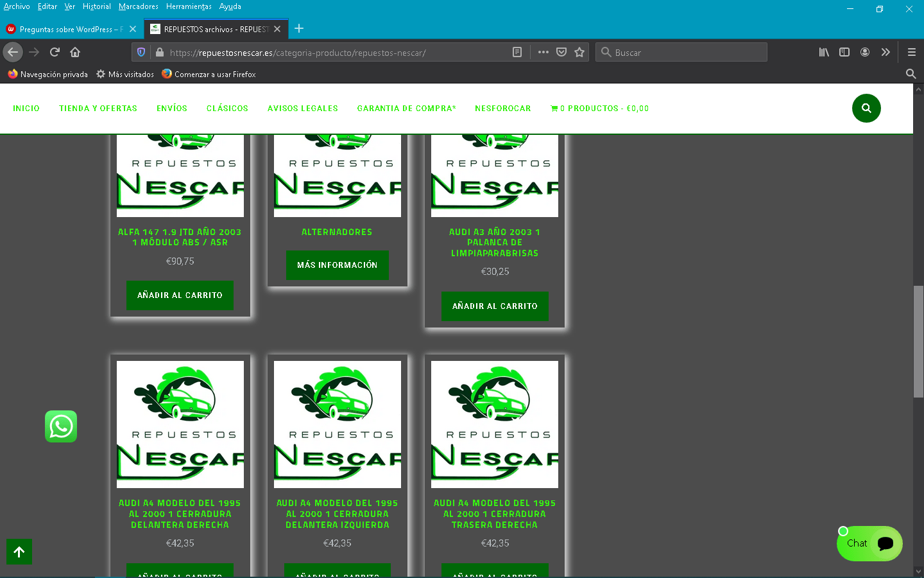Click the Buscar search field
This screenshot has width=924, height=578.
pos(681,52)
